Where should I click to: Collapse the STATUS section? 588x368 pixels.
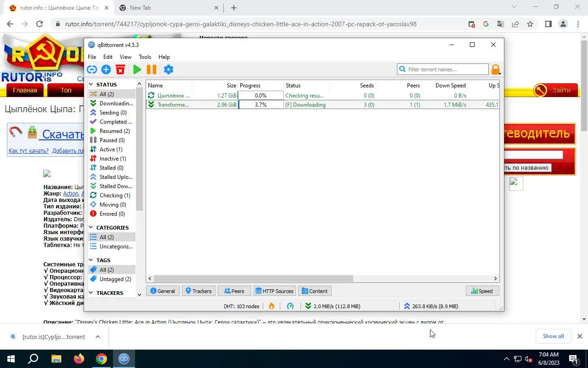tap(91, 85)
